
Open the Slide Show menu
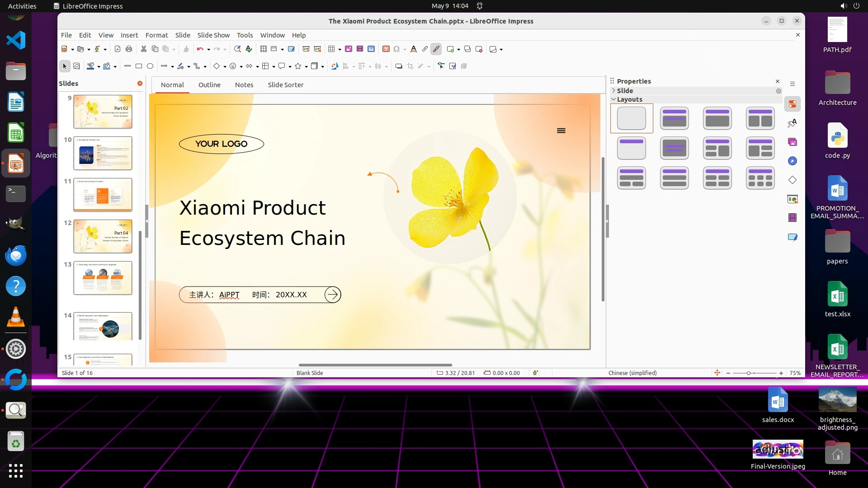pos(213,35)
